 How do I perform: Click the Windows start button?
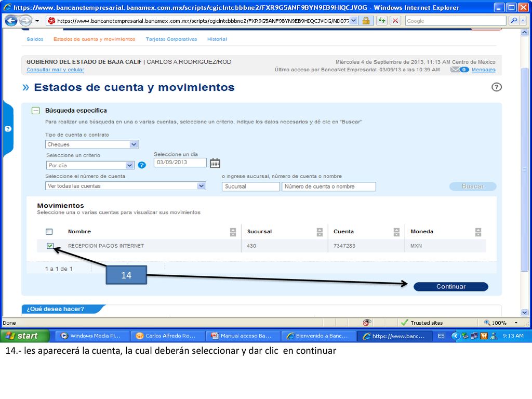point(24,336)
